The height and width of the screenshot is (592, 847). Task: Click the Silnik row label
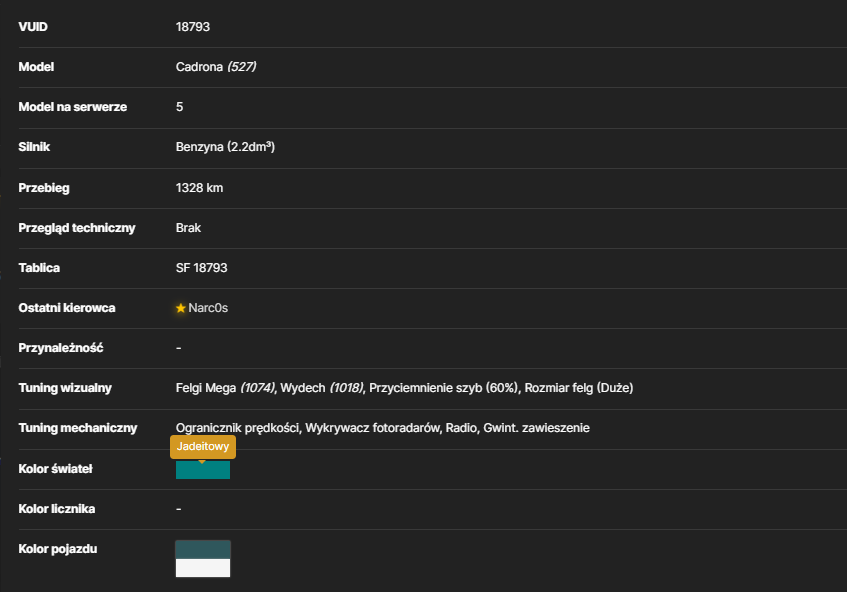tap(34, 147)
